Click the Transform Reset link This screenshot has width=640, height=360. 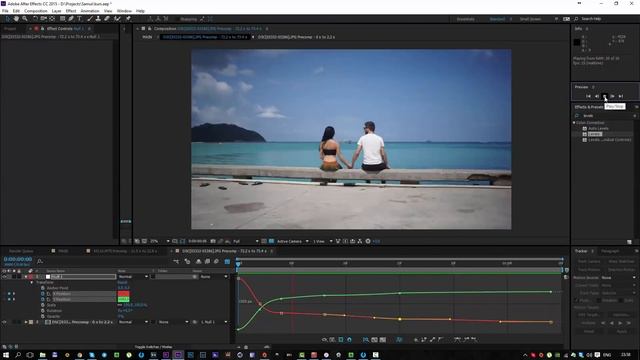pos(122,282)
